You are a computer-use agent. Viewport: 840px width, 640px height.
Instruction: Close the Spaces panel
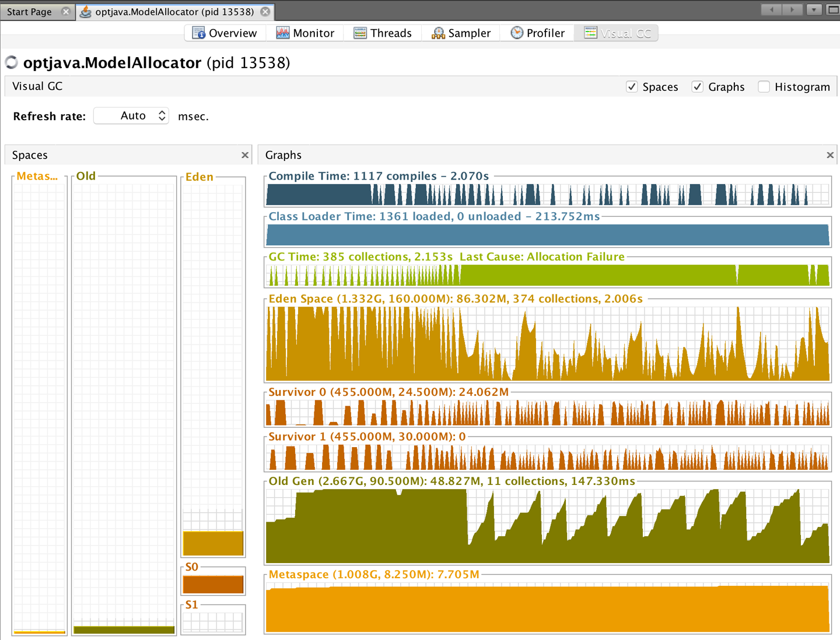tap(245, 155)
